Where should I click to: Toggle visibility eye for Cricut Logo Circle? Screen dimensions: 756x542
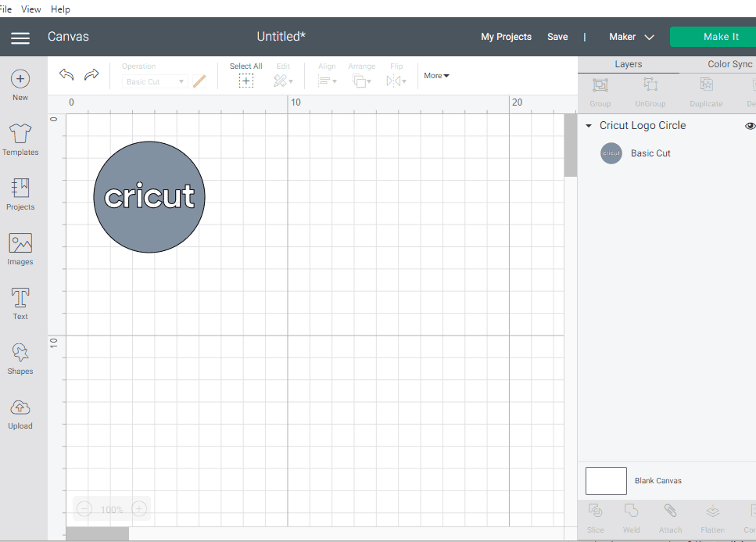point(750,126)
